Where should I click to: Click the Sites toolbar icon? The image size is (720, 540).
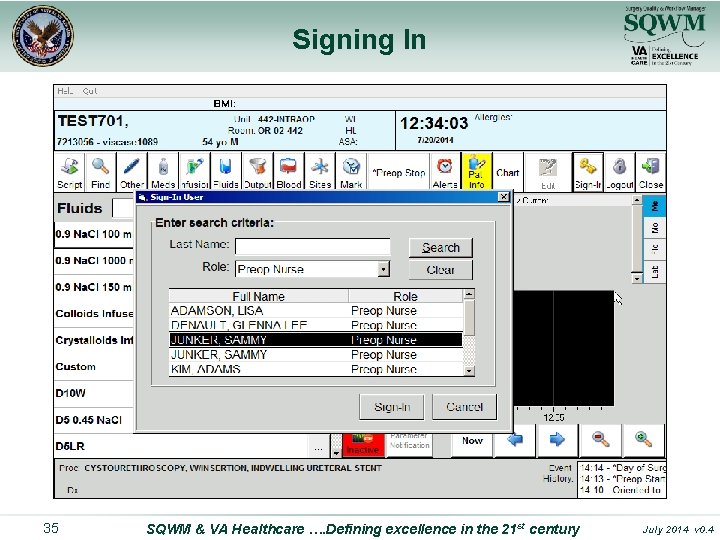320,172
